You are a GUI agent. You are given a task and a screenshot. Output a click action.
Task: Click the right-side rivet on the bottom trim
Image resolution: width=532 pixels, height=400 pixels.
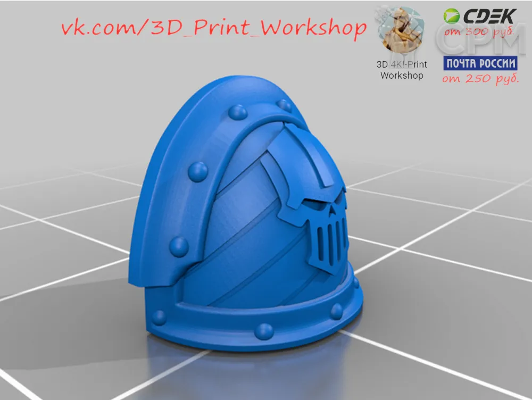point(336,311)
